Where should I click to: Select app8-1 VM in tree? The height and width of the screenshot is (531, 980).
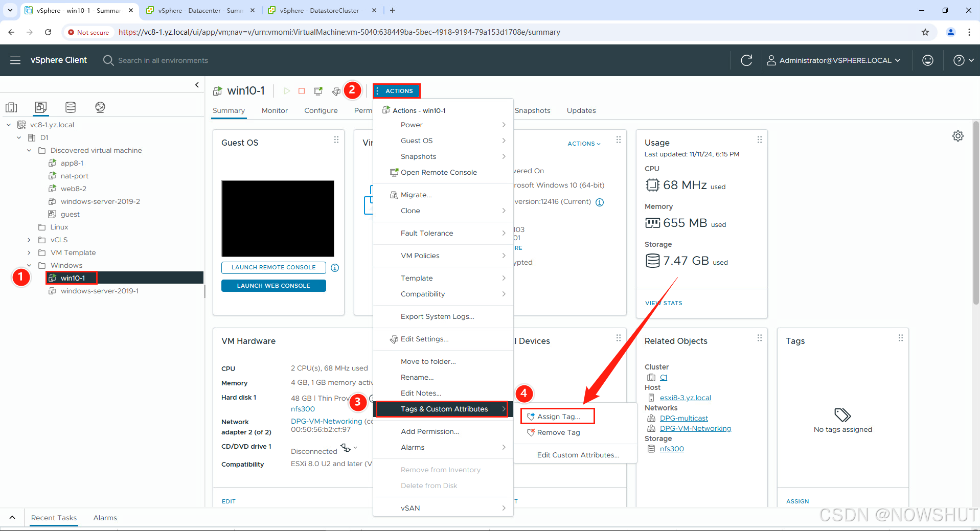(x=72, y=163)
